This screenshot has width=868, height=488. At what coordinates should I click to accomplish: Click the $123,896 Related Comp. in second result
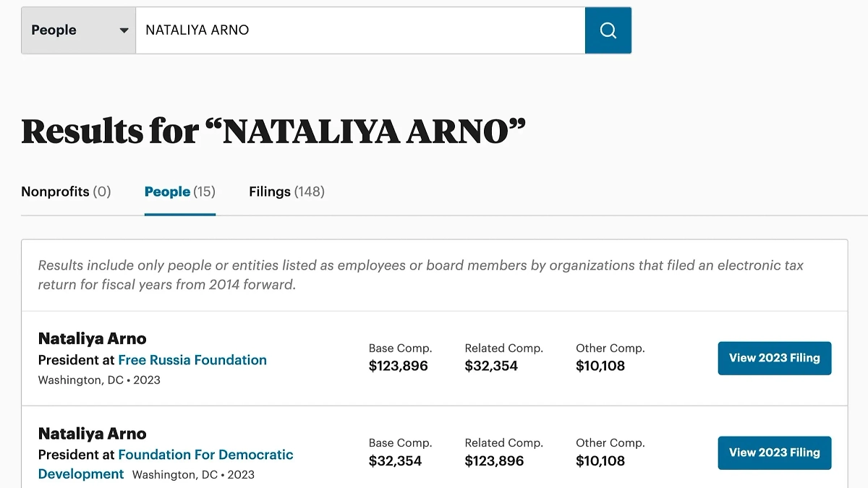pos(494,461)
